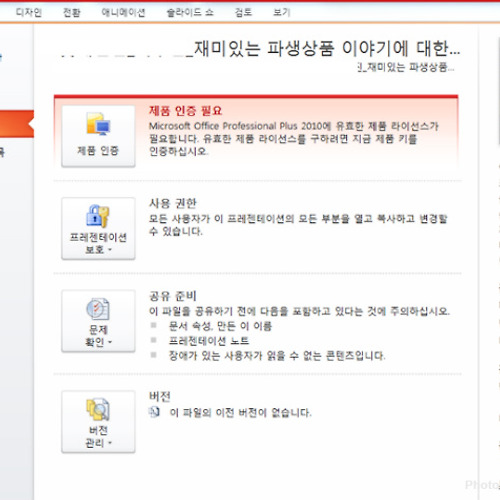This screenshot has width=500, height=500.
Task: Expand the 문제 확인 dropdown button
Action: tap(98, 321)
